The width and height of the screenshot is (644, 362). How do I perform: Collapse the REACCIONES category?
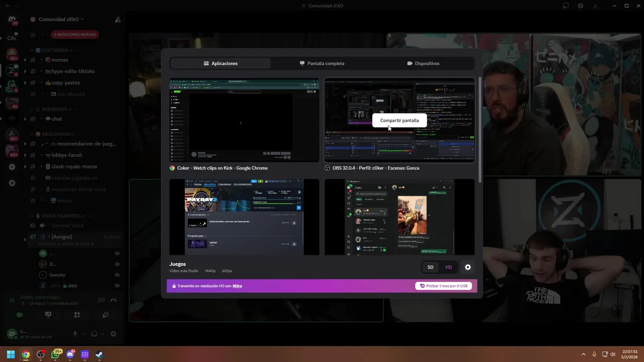pos(55,134)
